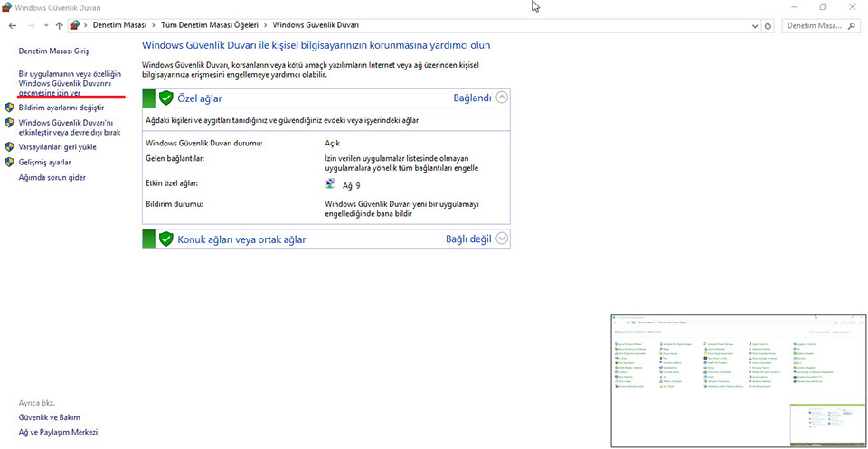Click the Özel ağlar heading
This screenshot has width=868, height=449.
click(200, 98)
